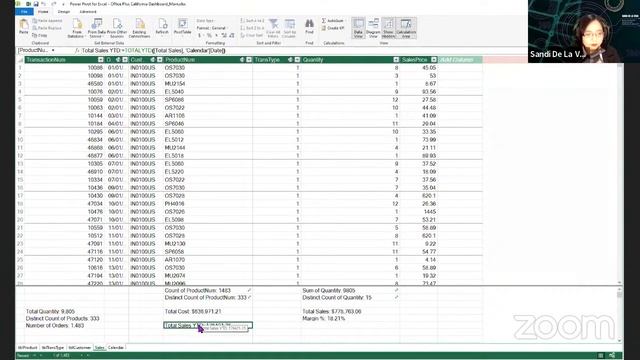
Task: Click Paste Replace in the ribbon
Action: pos(47,28)
